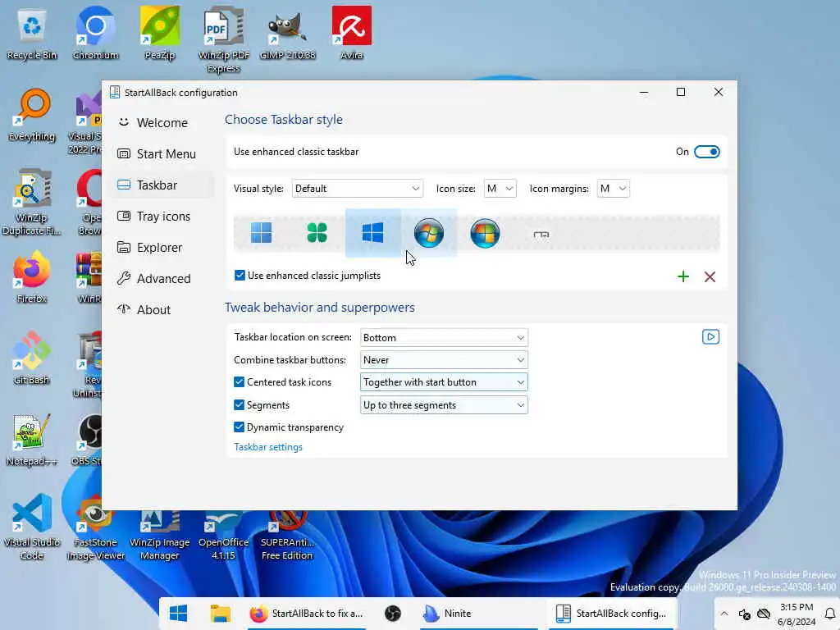
Task: Open WinZip Duplicate File Finder desktop shortcut
Action: pyautogui.click(x=32, y=203)
